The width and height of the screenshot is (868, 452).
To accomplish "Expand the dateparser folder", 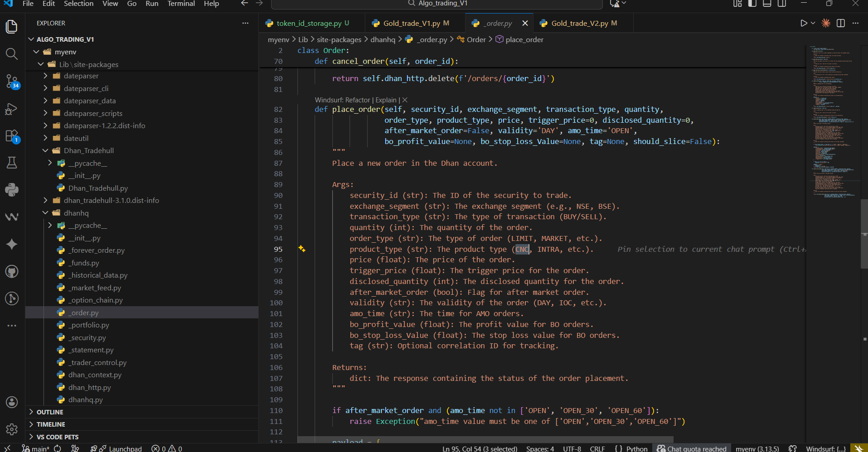I will coord(81,76).
